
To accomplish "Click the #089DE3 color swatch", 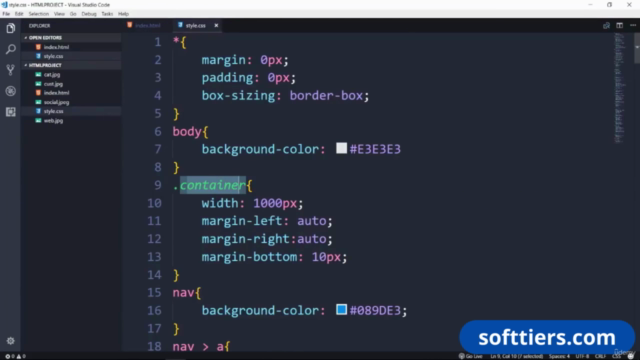I will [342, 309].
